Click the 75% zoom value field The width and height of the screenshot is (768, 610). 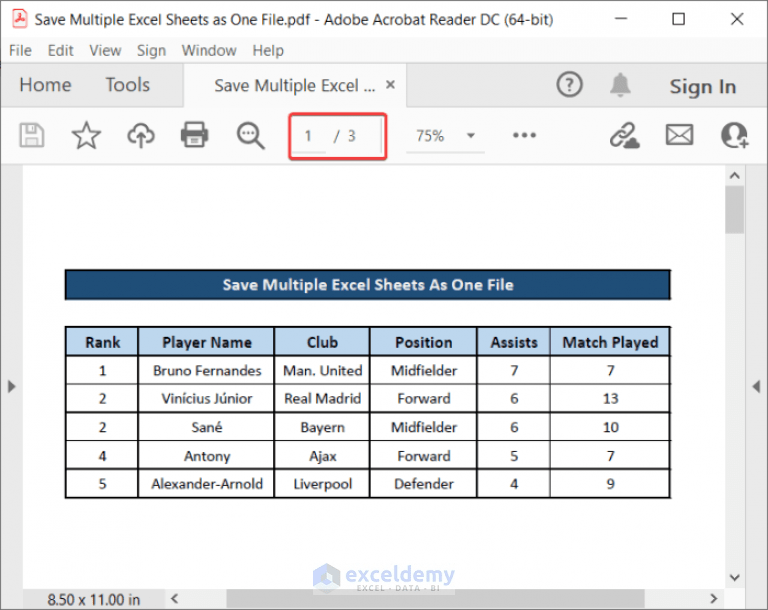pos(430,136)
